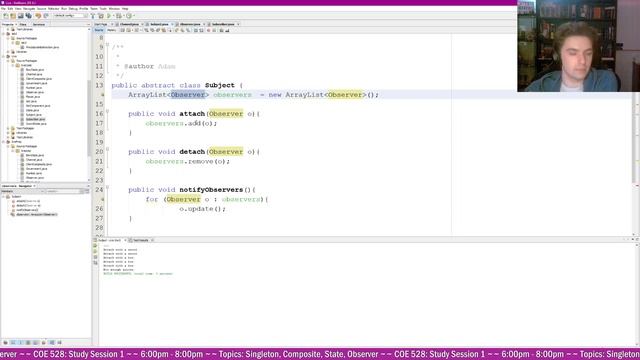This screenshot has width=640, height=360.
Task: Switch to the Services panel tab
Action: [x=39, y=24]
